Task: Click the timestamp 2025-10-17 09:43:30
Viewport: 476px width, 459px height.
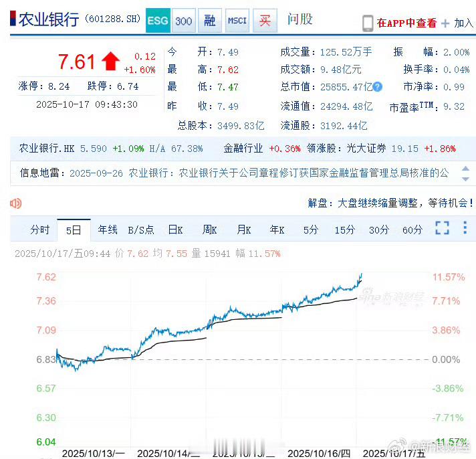Action: [x=87, y=104]
